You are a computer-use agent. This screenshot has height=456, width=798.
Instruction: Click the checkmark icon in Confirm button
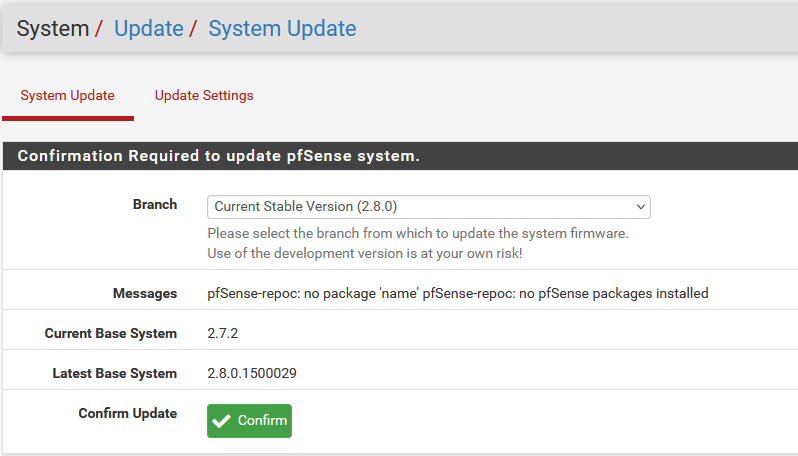221,421
